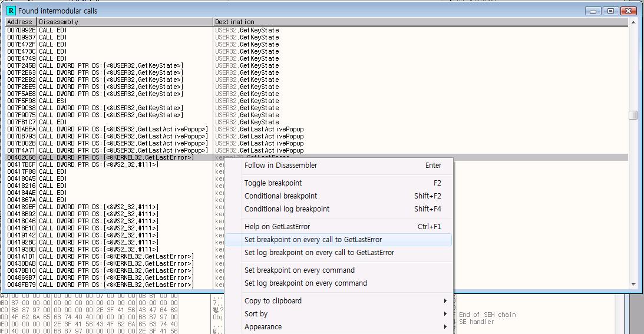Image resolution: width=644 pixels, height=334 pixels.
Task: Sort by the Destination column header
Action: [x=421, y=22]
